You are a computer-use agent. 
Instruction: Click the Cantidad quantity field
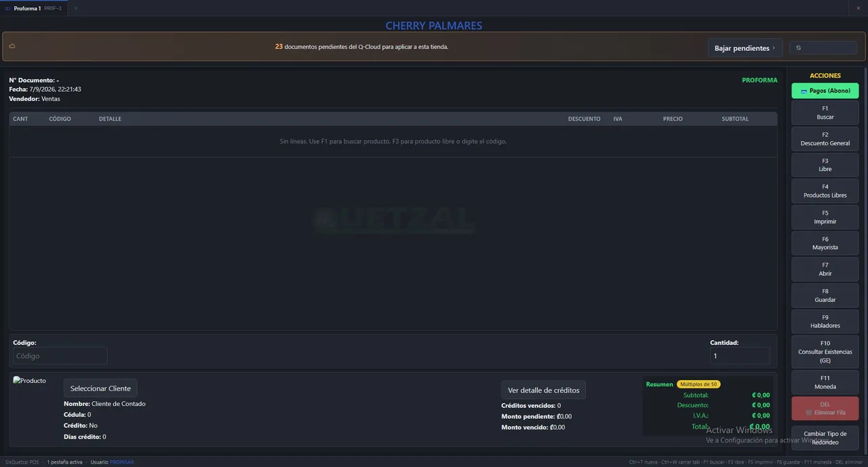[740, 356]
